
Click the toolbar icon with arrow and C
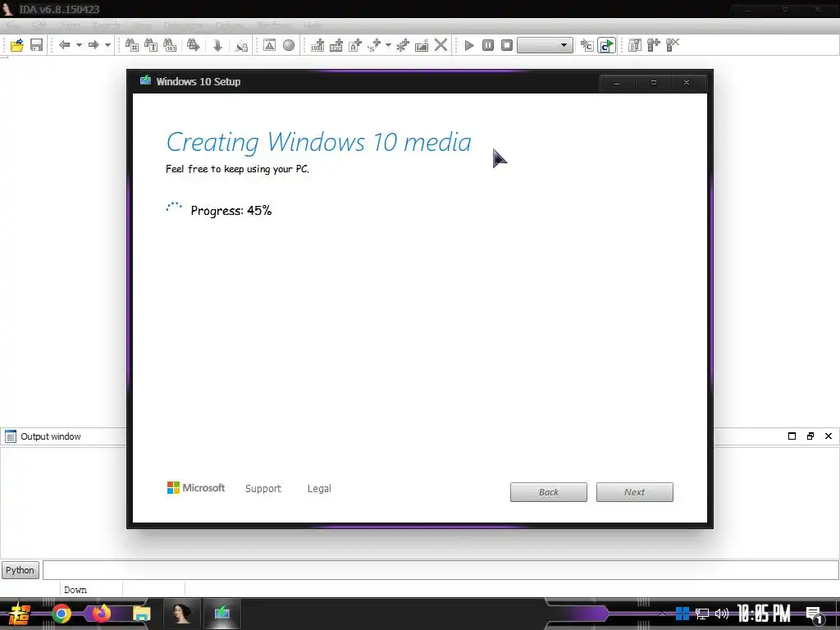click(587, 46)
